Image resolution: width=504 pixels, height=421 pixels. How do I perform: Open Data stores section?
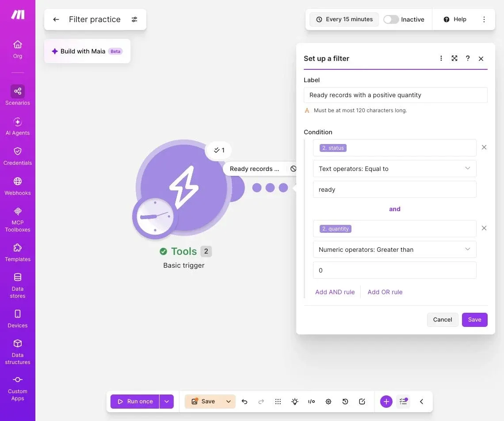[x=18, y=285]
